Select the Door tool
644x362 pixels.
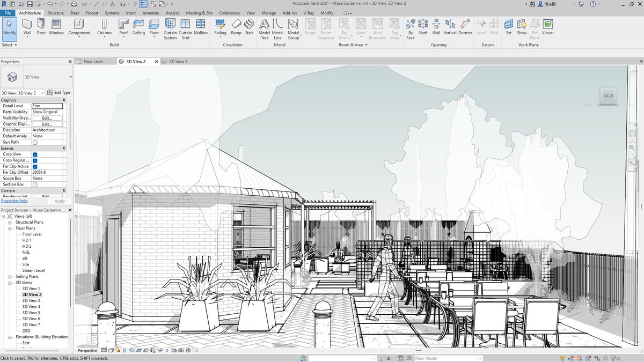pyautogui.click(x=41, y=27)
